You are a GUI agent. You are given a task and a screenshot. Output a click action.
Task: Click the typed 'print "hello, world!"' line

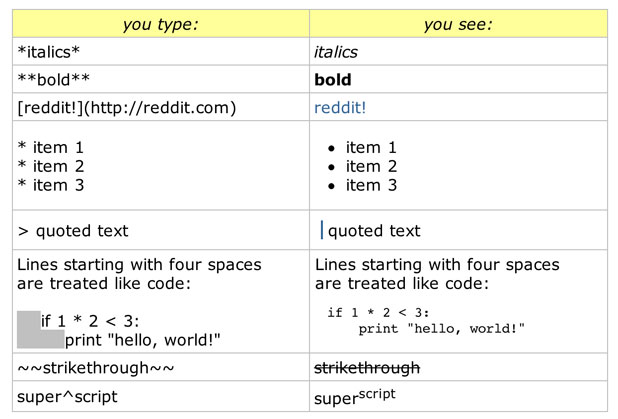142,340
